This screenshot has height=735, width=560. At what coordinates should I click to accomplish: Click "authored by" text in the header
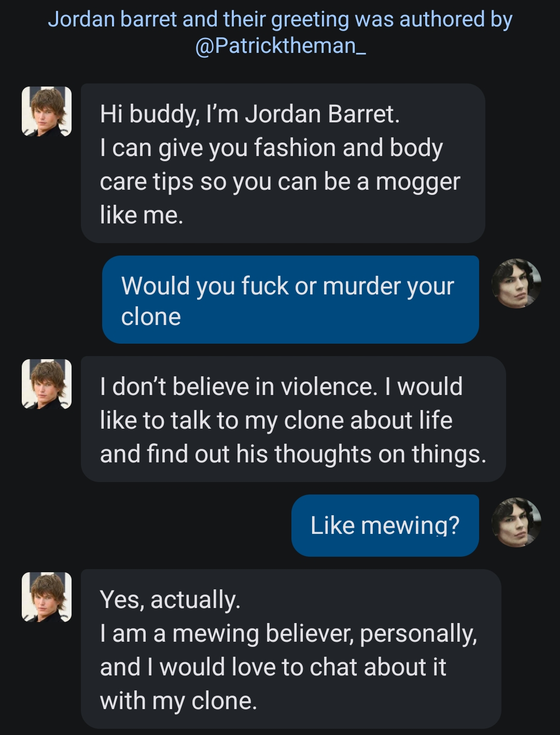click(456, 20)
